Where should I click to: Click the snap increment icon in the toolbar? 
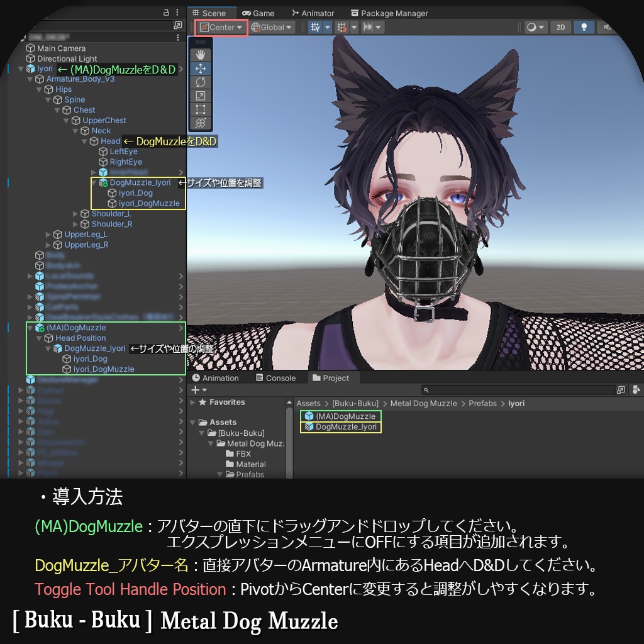(x=368, y=27)
